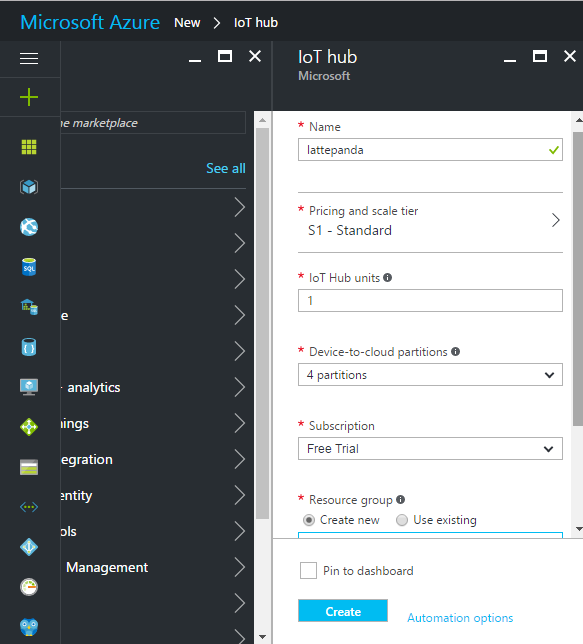The width and height of the screenshot is (583, 644).
Task: Click the resource group name input
Action: 430,535
